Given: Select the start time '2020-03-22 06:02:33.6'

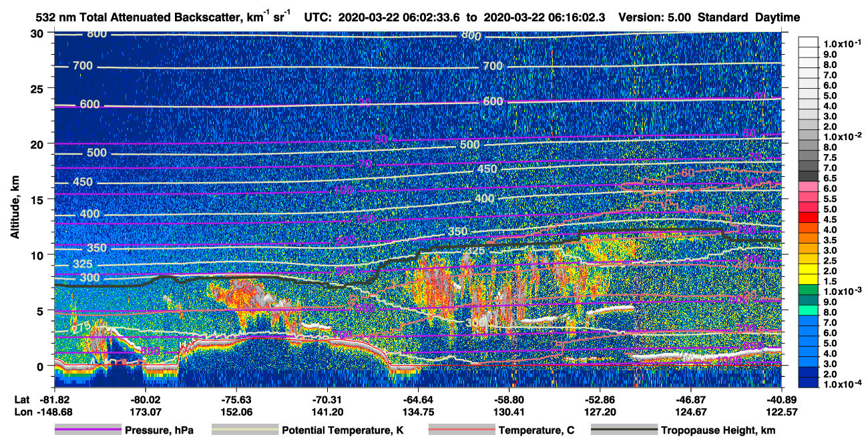Looking at the screenshot, I should point(397,17).
